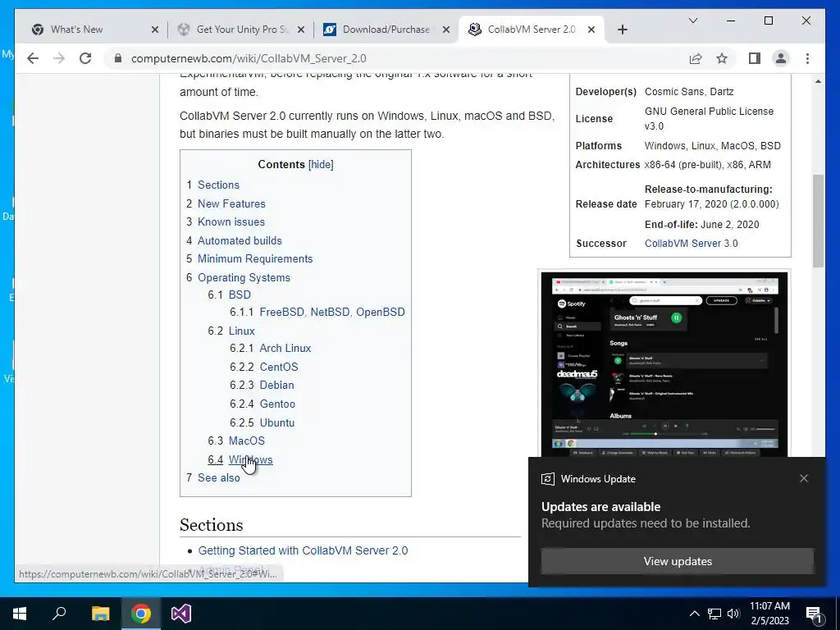The image size is (840, 630).
Task: Jump to Known issues section
Action: 231,221
